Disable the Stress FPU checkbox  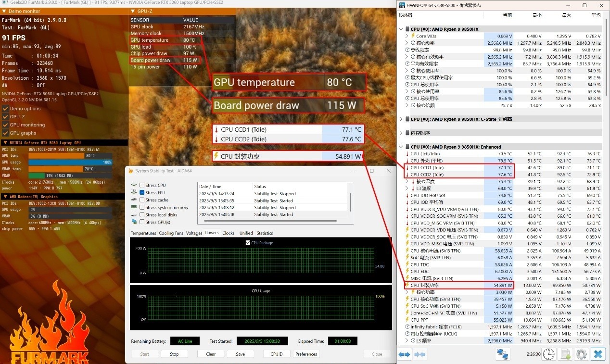click(x=142, y=193)
